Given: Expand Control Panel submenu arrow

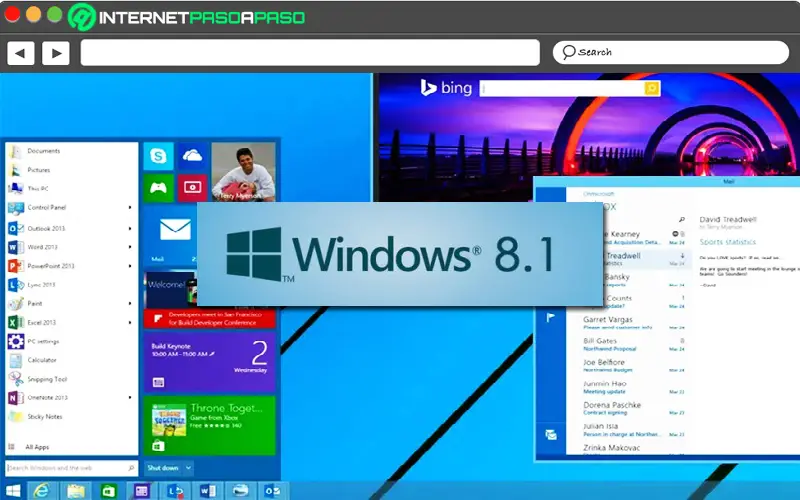Looking at the screenshot, I should coord(130,208).
